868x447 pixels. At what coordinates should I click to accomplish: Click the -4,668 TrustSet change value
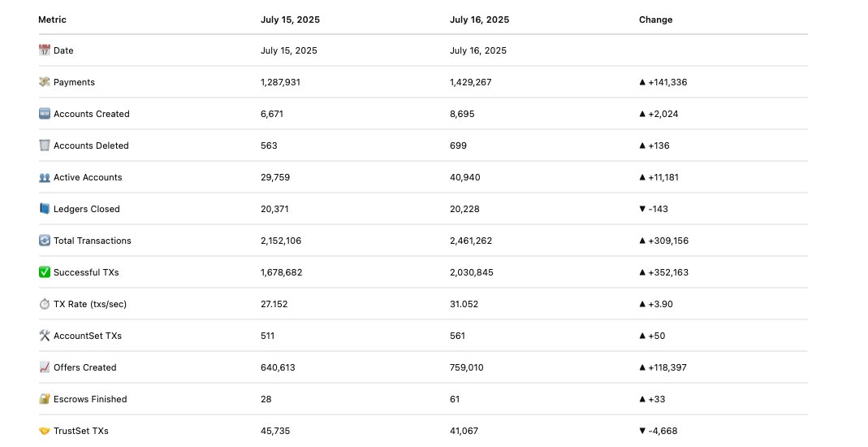(663, 431)
